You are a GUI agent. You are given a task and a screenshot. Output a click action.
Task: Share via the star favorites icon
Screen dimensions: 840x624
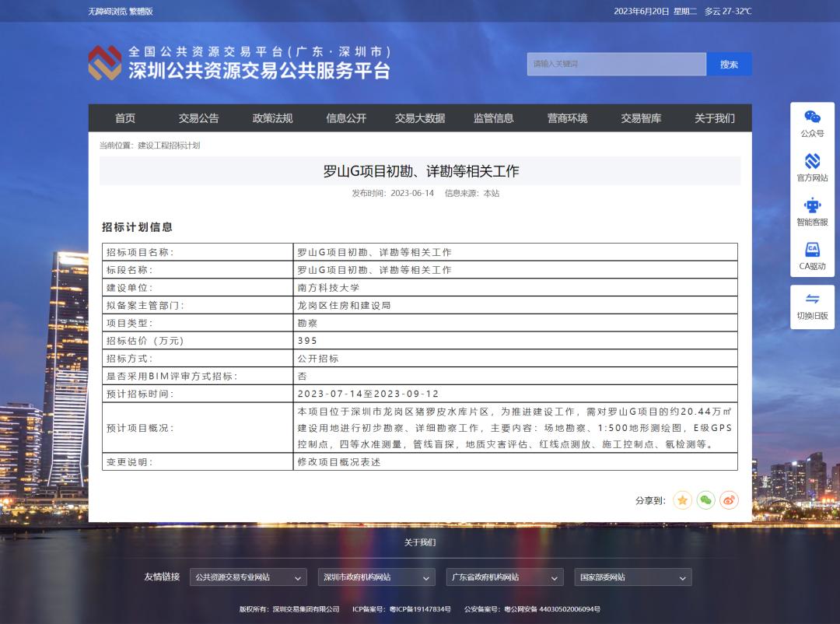pos(683,500)
